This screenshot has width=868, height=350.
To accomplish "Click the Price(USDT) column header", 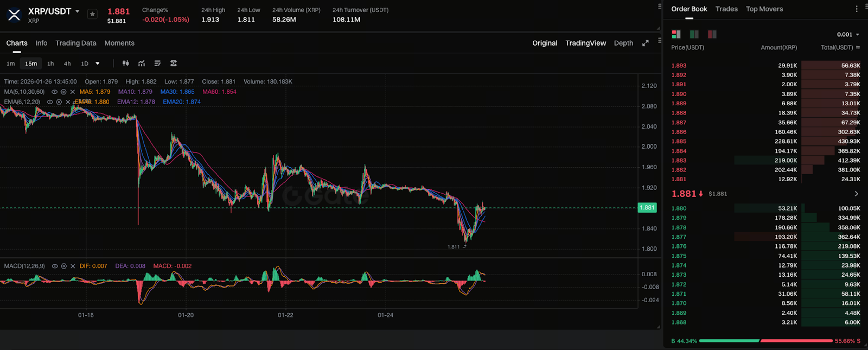I will [x=687, y=48].
